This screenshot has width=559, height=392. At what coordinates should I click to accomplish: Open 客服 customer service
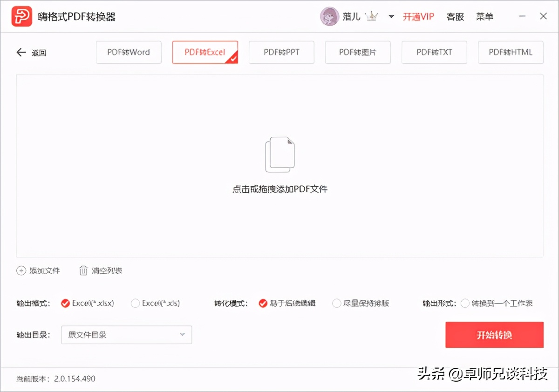[455, 17]
